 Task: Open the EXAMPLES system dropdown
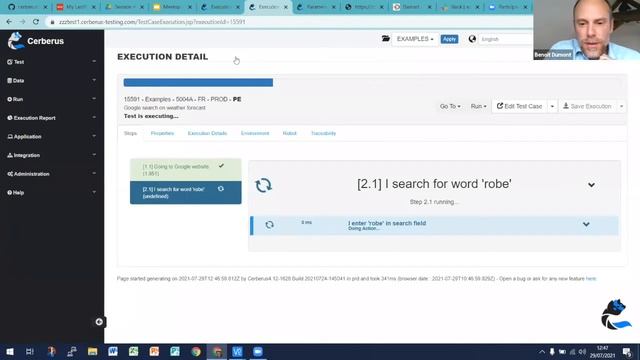click(415, 39)
